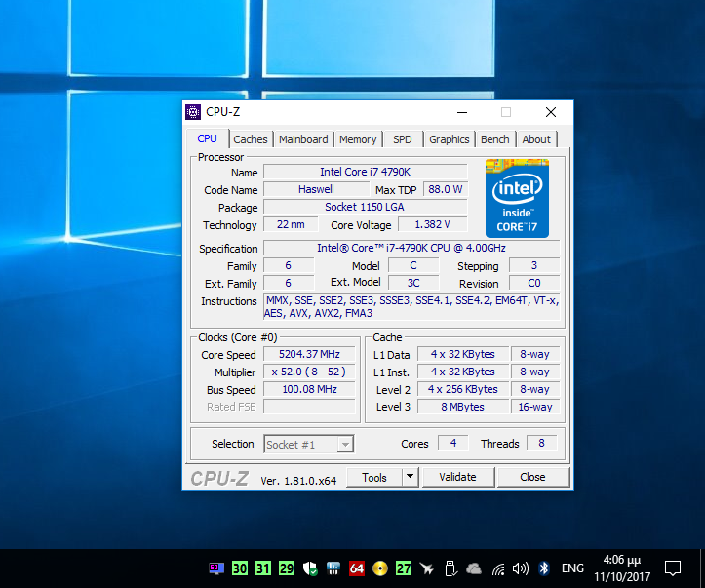Open the About tab

tap(536, 139)
